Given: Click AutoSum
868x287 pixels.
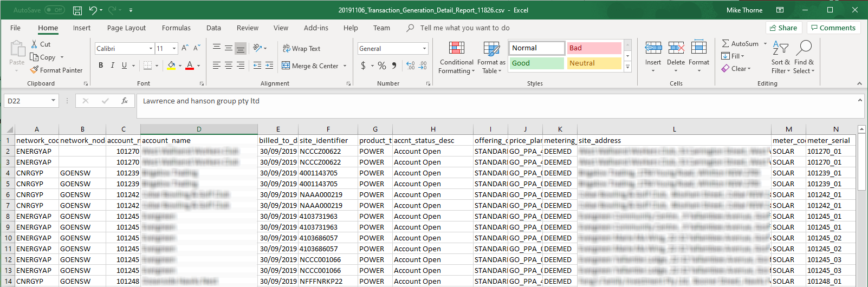Looking at the screenshot, I should click(x=741, y=43).
